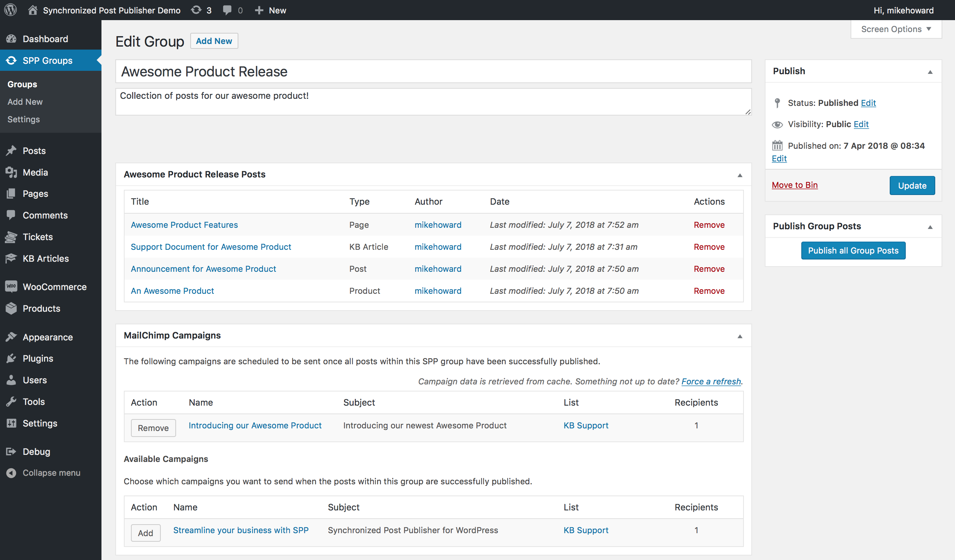
Task: Click KB Support list in scheduled campaigns
Action: pyautogui.click(x=586, y=425)
